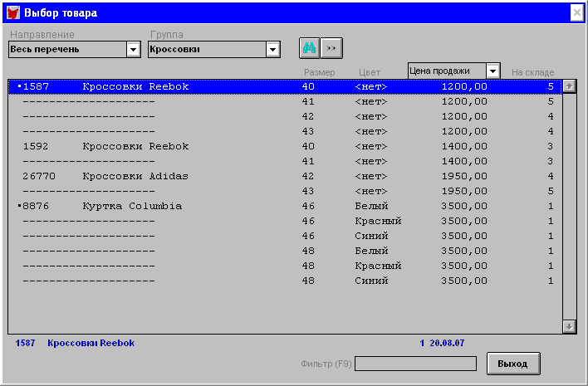The image size is (588, 386).
Task: Select size 48 Красный jacket row
Action: tap(285, 266)
